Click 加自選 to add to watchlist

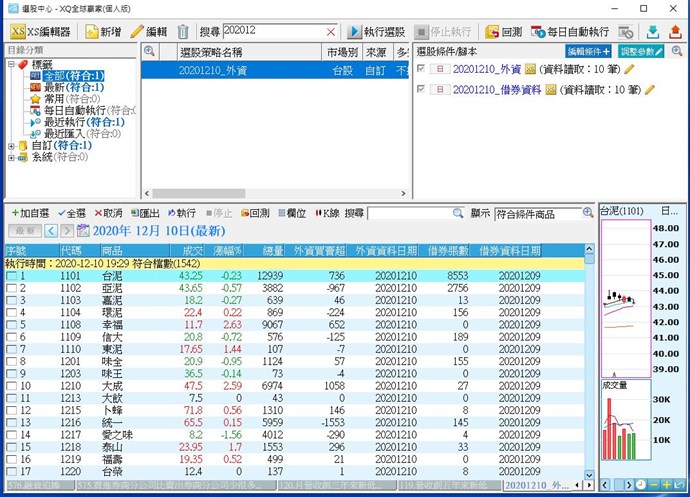(x=28, y=213)
